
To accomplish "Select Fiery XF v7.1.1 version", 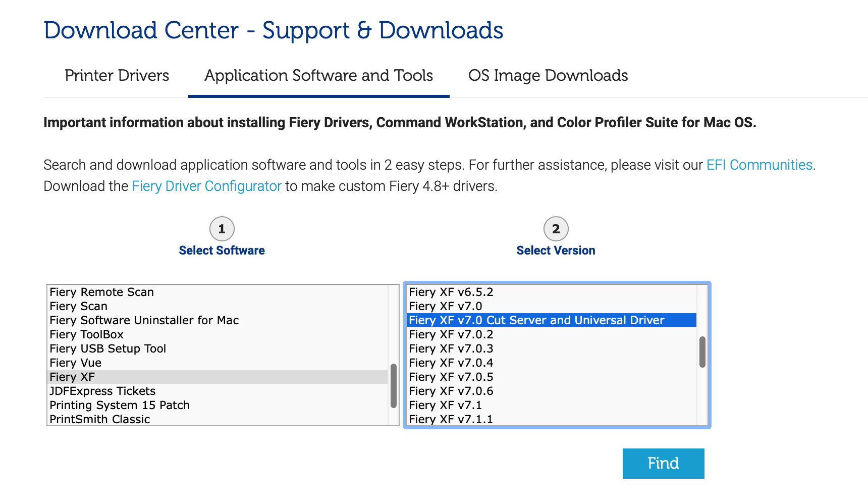I will tap(451, 420).
